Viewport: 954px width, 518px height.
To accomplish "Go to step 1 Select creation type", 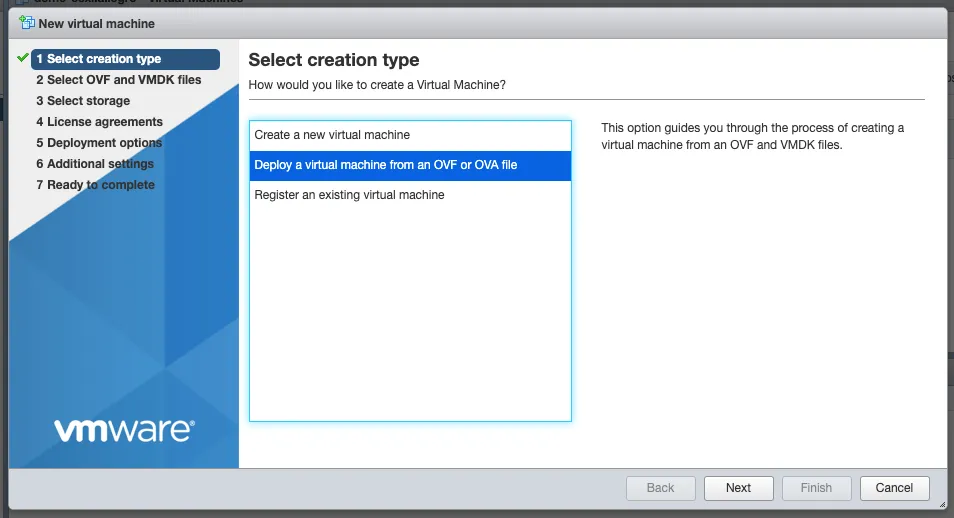I will 98,59.
